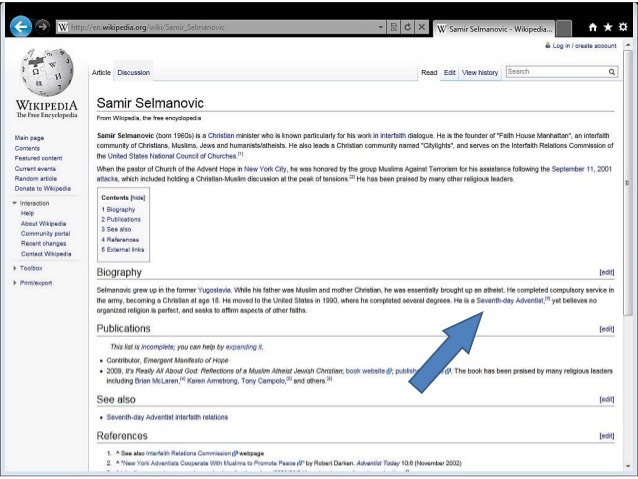This screenshot has width=638, height=479.
Task: Open Main page in the sidebar
Action: click(x=29, y=138)
